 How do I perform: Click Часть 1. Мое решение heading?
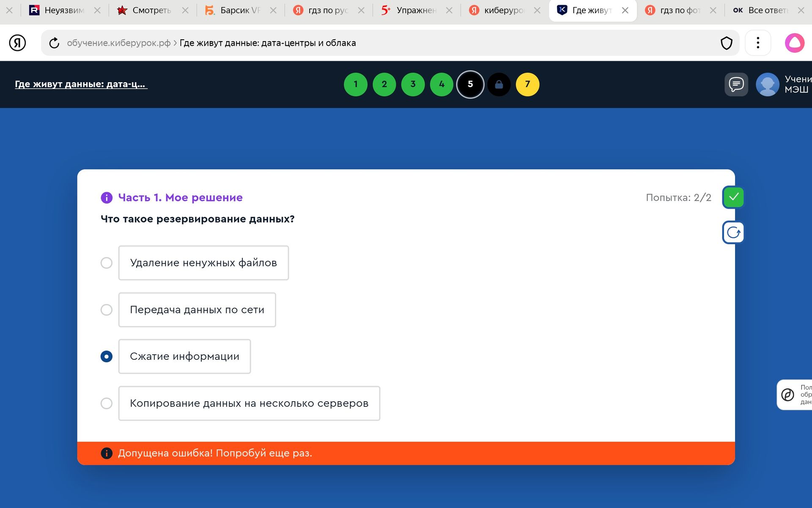tap(180, 198)
